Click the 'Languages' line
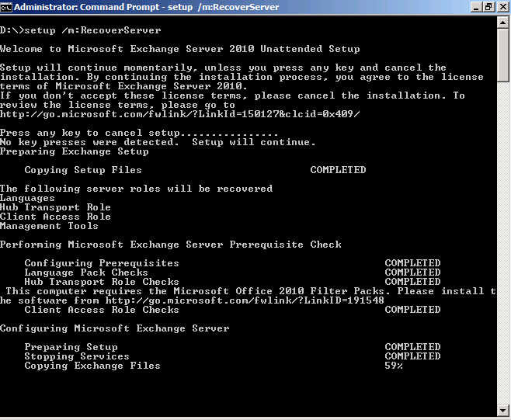511x420 pixels. (27, 198)
